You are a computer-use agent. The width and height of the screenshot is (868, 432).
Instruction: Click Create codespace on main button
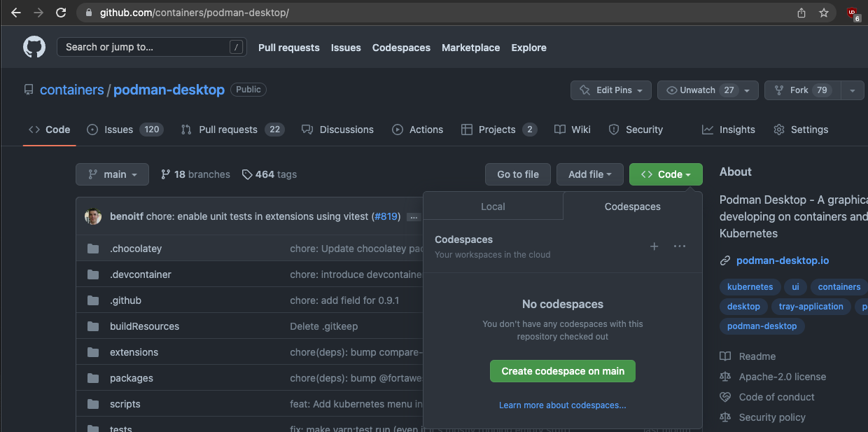tap(563, 371)
